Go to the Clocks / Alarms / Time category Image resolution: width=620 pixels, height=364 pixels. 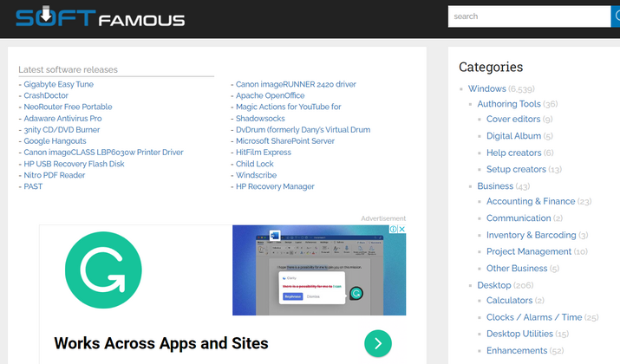point(533,317)
